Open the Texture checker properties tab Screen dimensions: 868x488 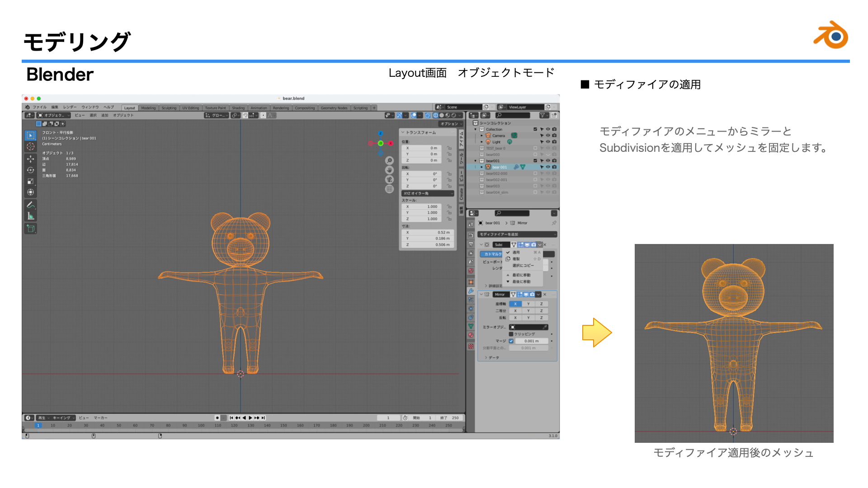[471, 347]
